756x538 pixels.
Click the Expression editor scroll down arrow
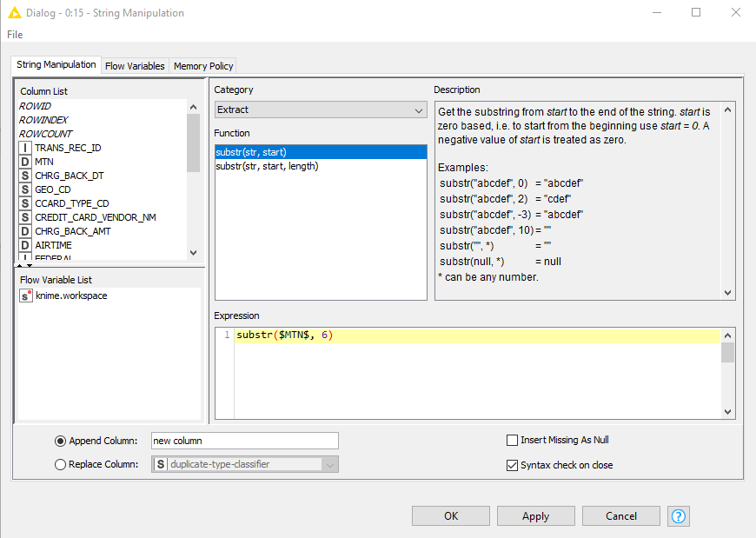pos(728,412)
